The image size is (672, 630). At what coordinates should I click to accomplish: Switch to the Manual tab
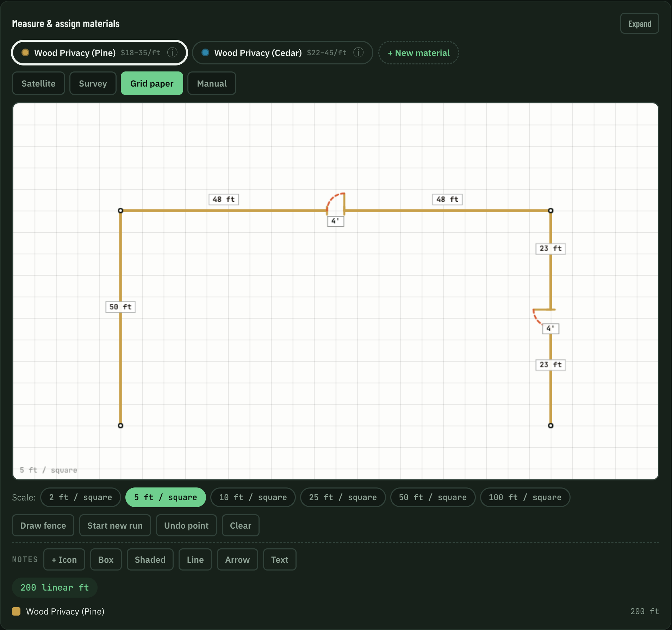pyautogui.click(x=212, y=83)
